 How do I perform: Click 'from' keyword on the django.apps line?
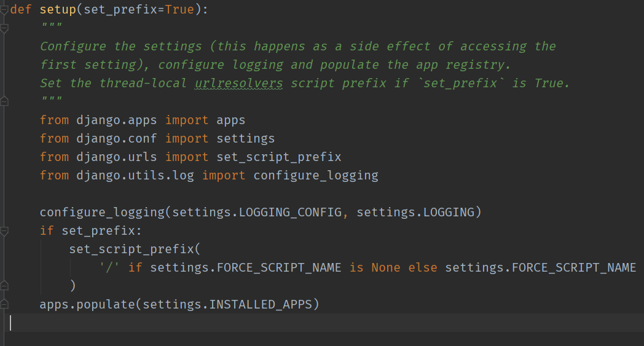pyautogui.click(x=54, y=120)
